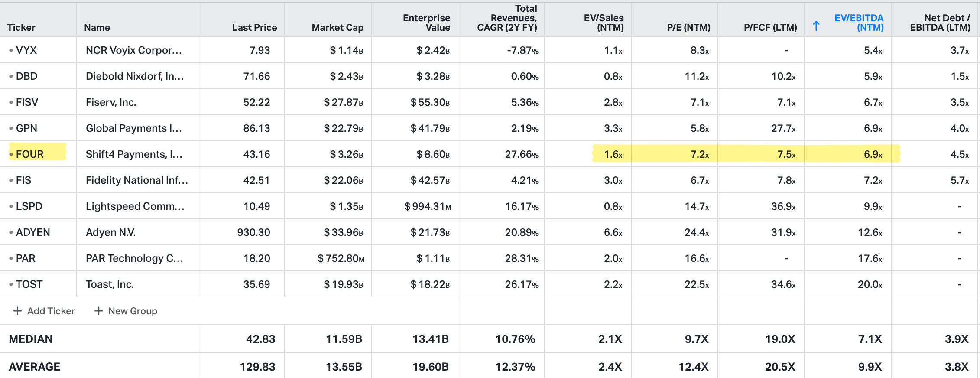Select the VYX ticker cell
This screenshot has width=980, height=378.
[26, 50]
